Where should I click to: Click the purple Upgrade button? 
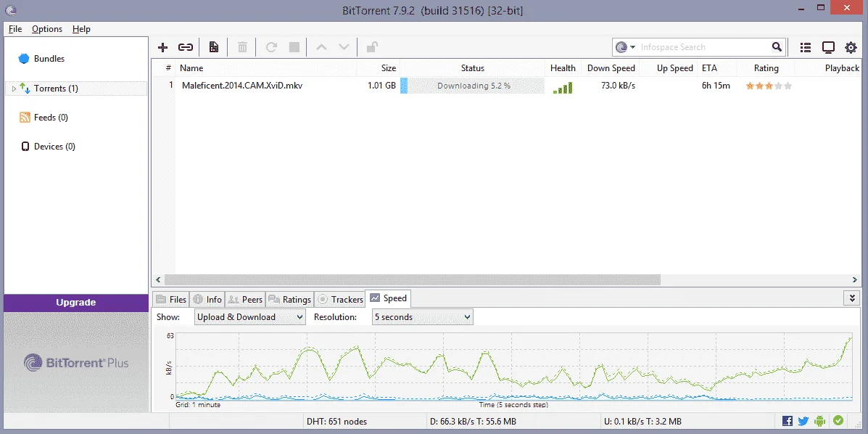point(76,303)
